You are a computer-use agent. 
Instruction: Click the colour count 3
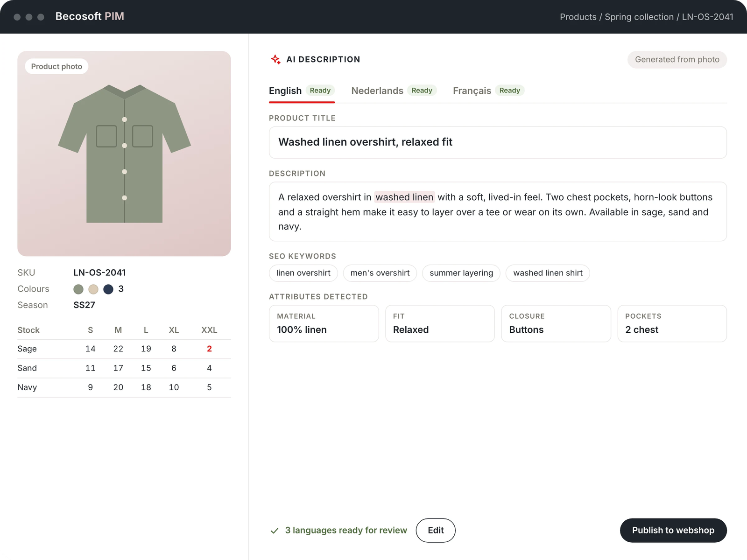point(121,289)
